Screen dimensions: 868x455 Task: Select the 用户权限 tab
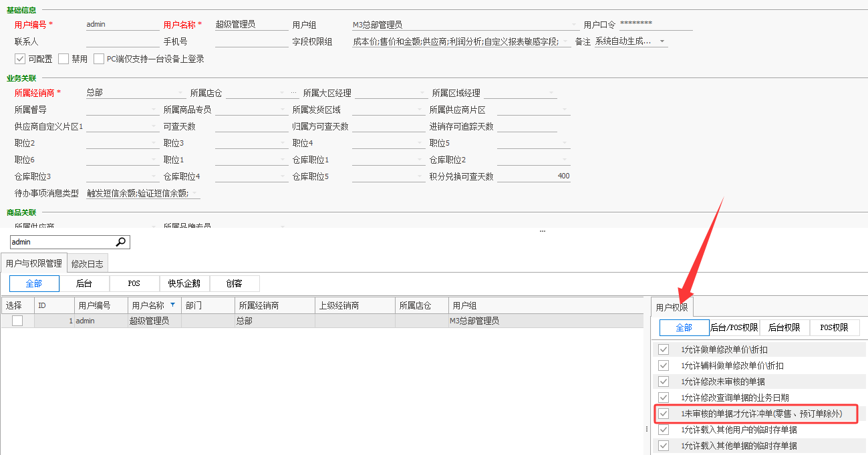(x=672, y=307)
